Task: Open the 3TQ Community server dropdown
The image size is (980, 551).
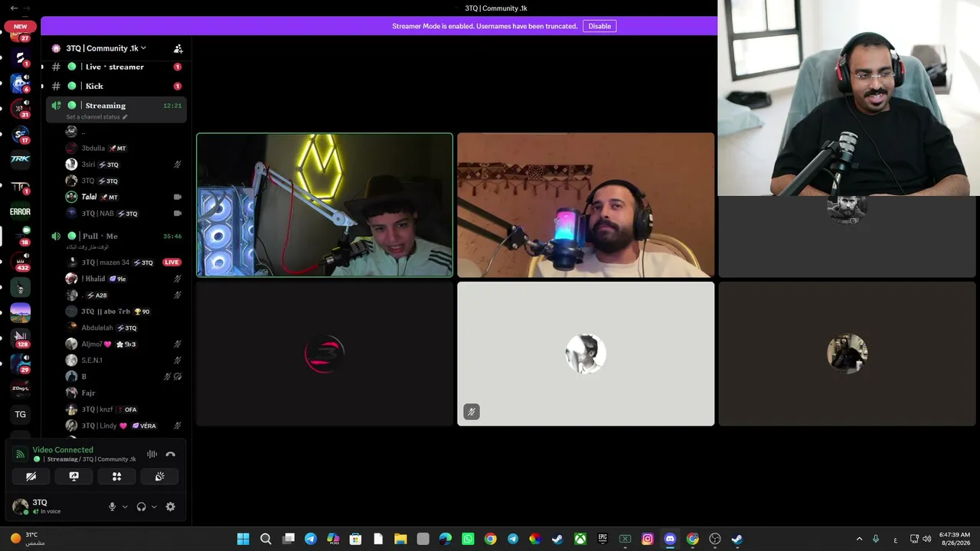Action: click(x=106, y=48)
